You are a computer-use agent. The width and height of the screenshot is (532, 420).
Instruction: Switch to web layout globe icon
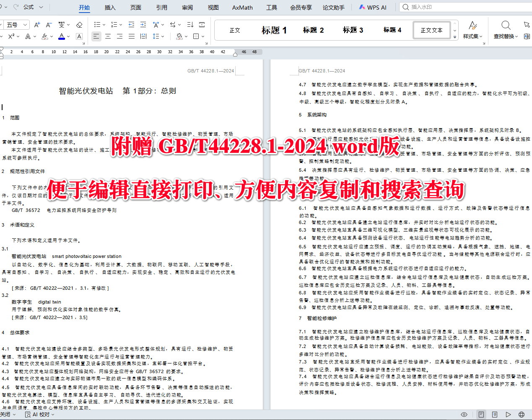point(522,415)
